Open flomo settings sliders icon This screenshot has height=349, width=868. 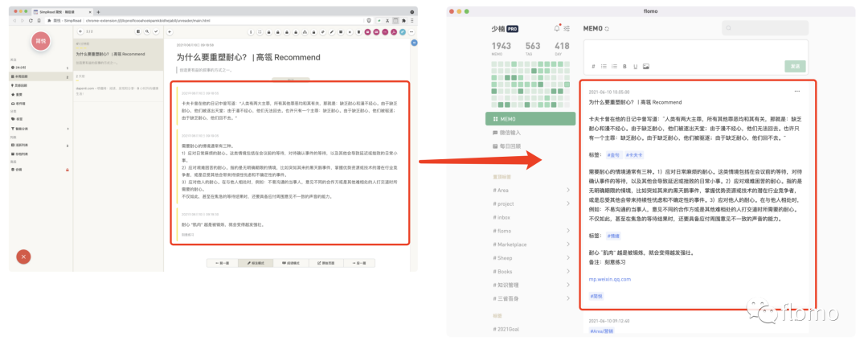tap(567, 29)
